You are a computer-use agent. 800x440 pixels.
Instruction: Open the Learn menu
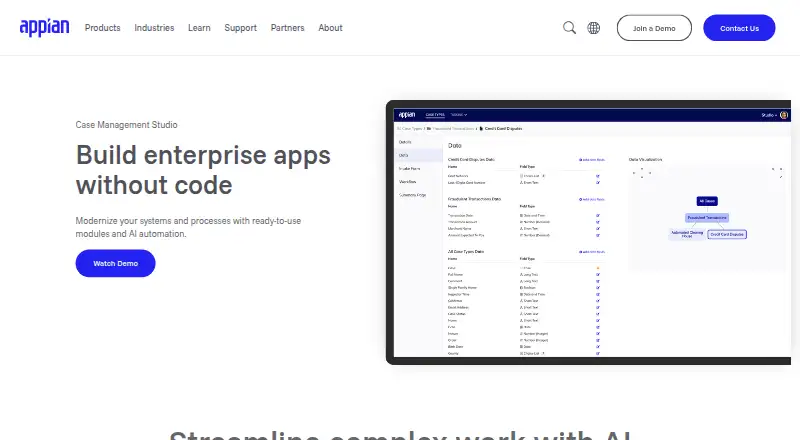pos(199,28)
